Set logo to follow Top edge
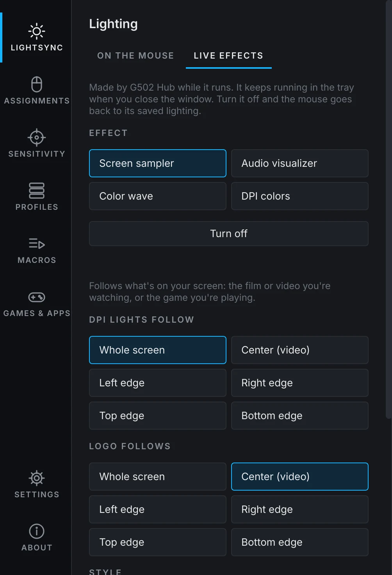The image size is (392, 575). tap(158, 542)
